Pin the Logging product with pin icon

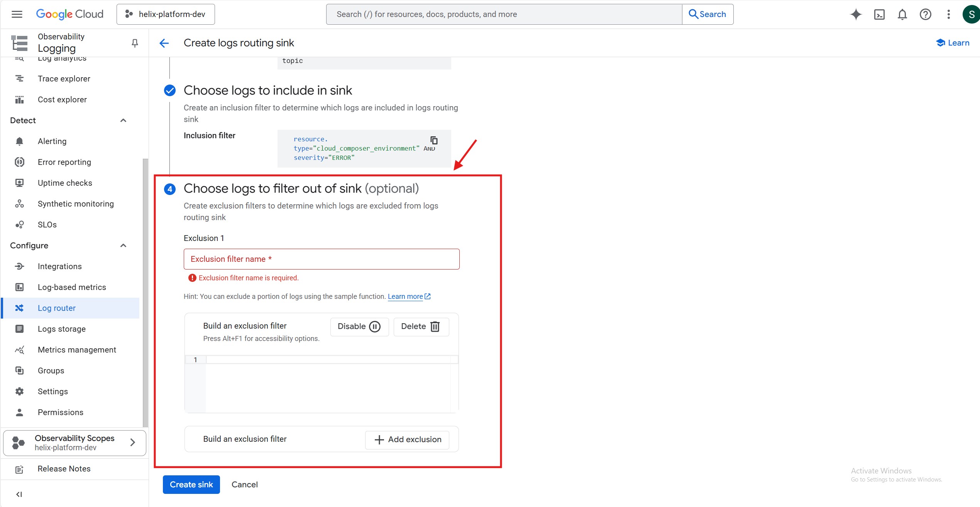pyautogui.click(x=135, y=43)
